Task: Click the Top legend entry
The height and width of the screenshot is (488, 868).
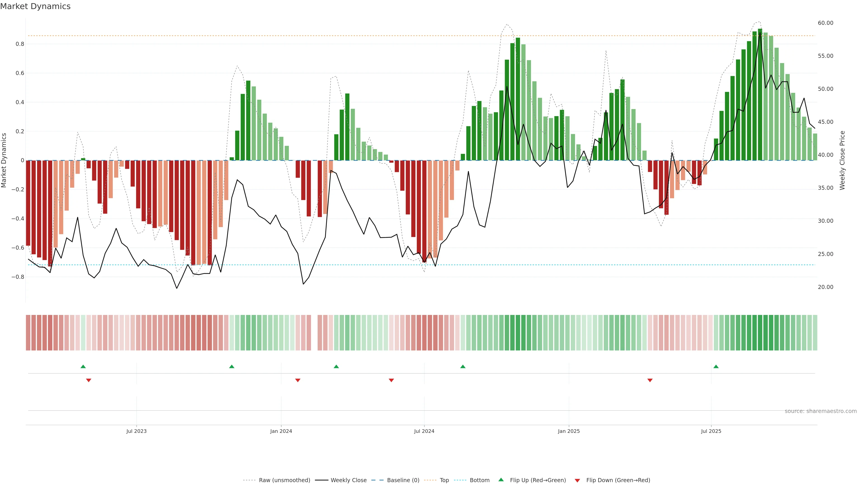Action: (x=444, y=480)
